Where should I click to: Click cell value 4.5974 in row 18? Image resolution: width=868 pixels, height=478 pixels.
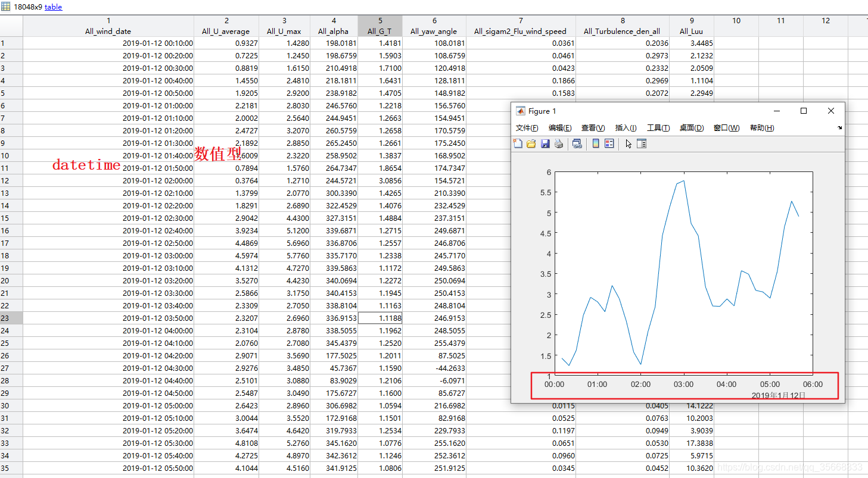226,255
